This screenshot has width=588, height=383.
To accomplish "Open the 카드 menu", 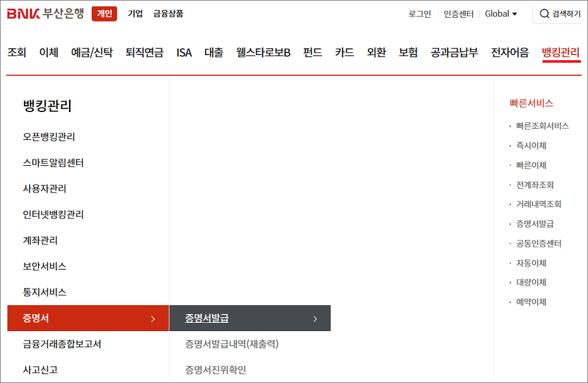I will click(345, 52).
